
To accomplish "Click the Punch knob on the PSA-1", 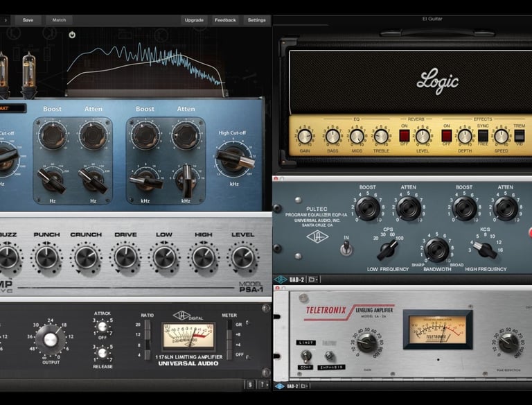I will [x=46, y=257].
